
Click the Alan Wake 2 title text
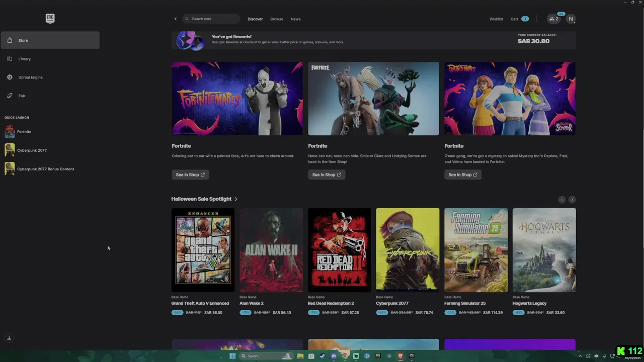tap(252, 303)
